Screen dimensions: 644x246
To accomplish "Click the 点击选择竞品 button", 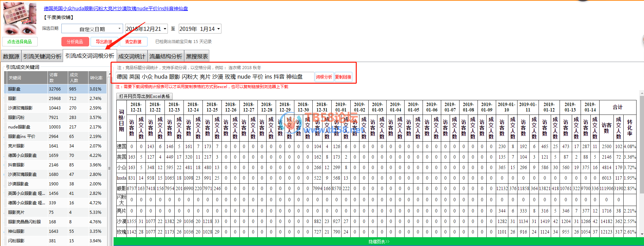I will pyautogui.click(x=20, y=42).
